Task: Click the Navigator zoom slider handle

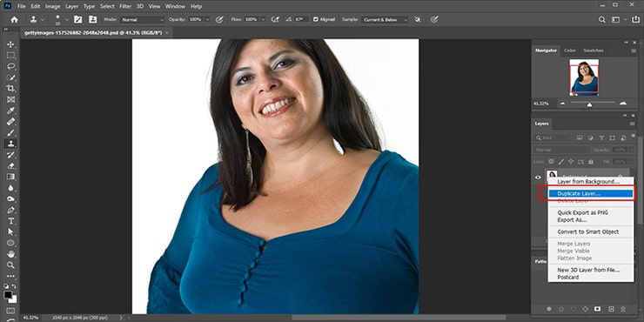Action: click(589, 104)
